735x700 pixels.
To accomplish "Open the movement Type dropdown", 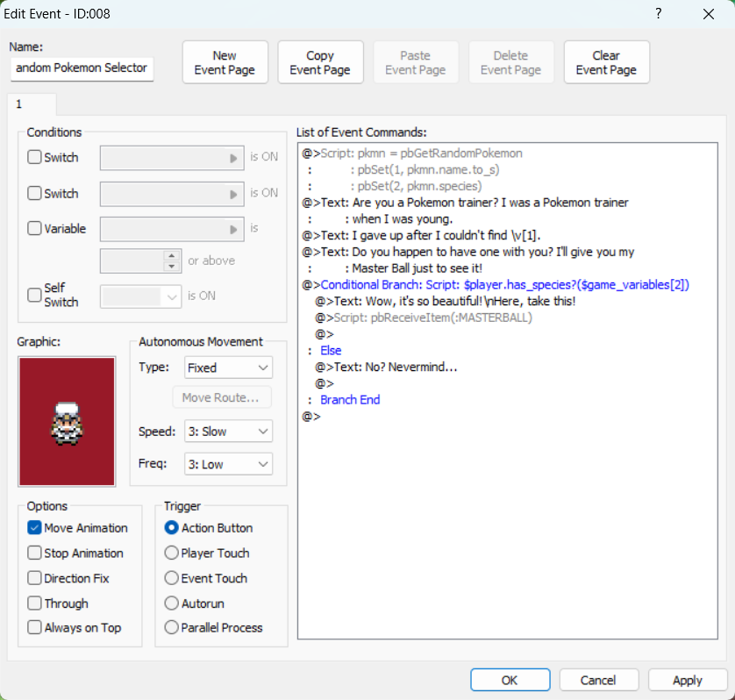I will 228,368.
